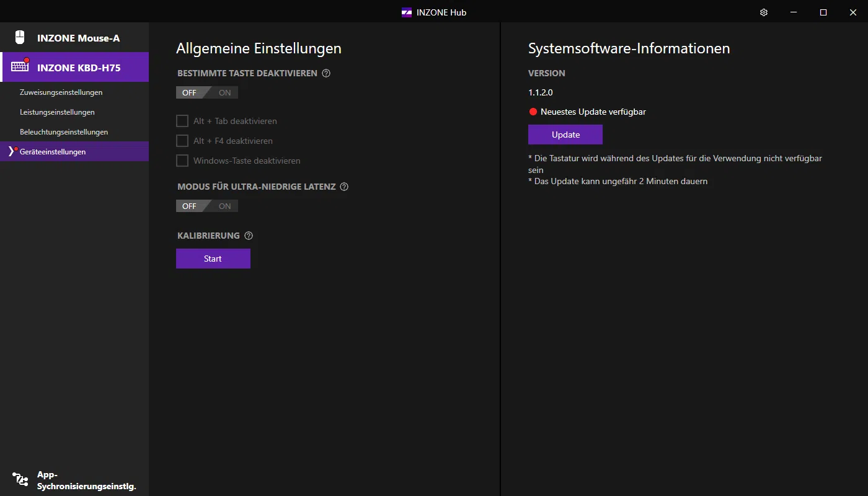
Task: Check the Alt + F4 deaktivieren box
Action: 182,141
